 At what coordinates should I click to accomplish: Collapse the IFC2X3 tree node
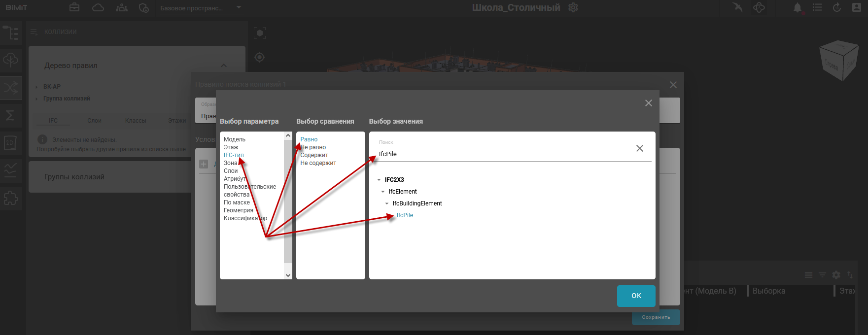[x=379, y=180]
